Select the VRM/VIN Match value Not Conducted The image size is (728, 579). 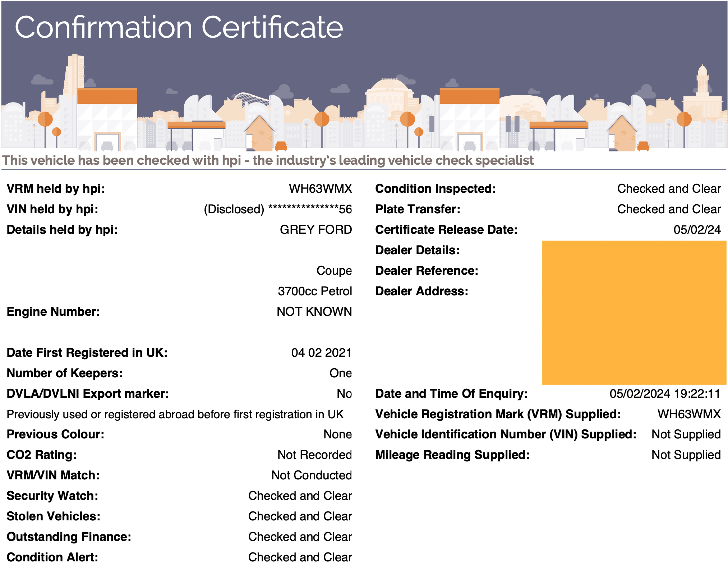tap(312, 475)
